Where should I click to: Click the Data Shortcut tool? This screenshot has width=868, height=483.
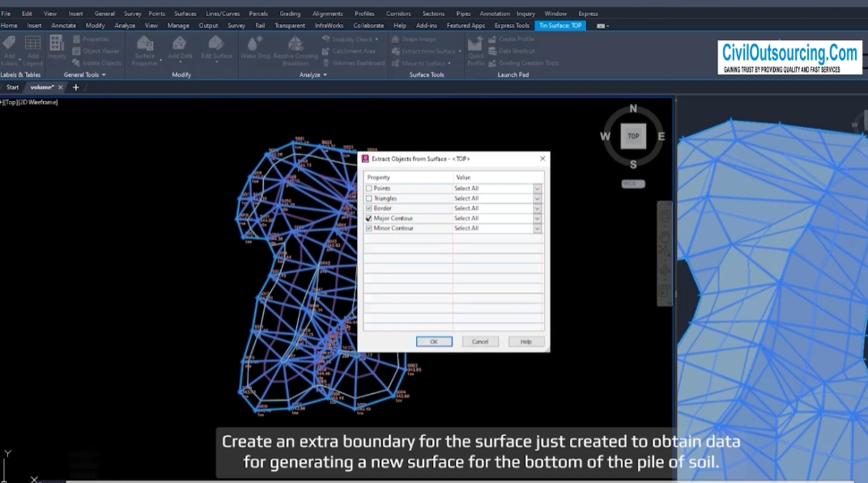(x=511, y=51)
